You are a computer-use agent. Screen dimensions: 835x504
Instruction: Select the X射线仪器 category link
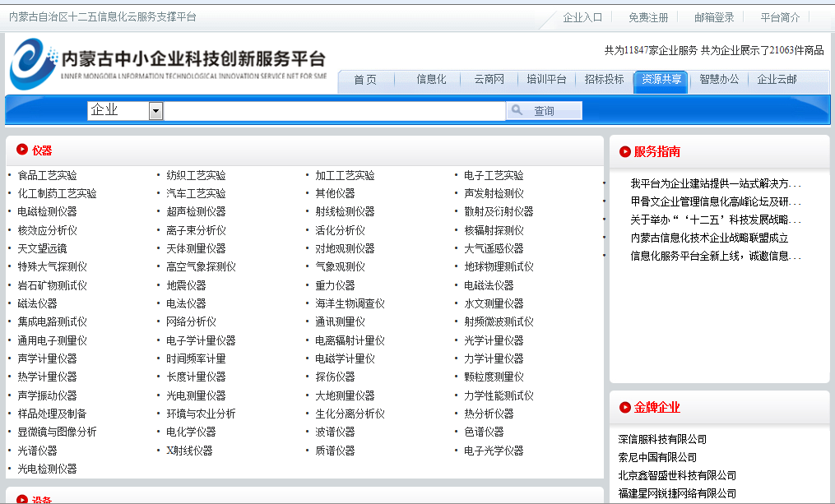[x=189, y=451]
